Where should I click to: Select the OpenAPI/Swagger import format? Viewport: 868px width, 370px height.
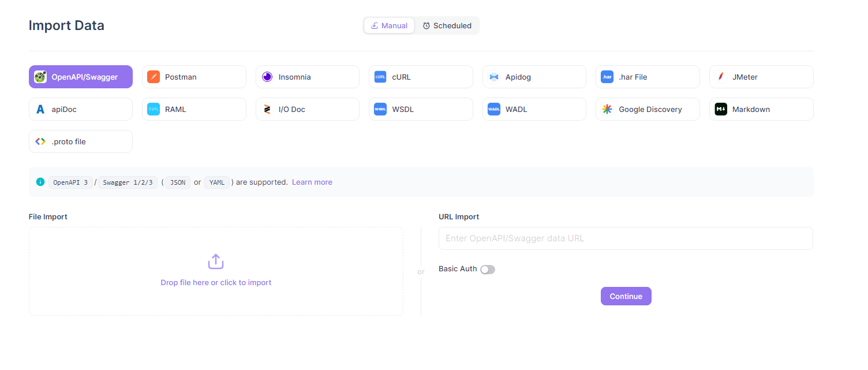[x=81, y=77]
